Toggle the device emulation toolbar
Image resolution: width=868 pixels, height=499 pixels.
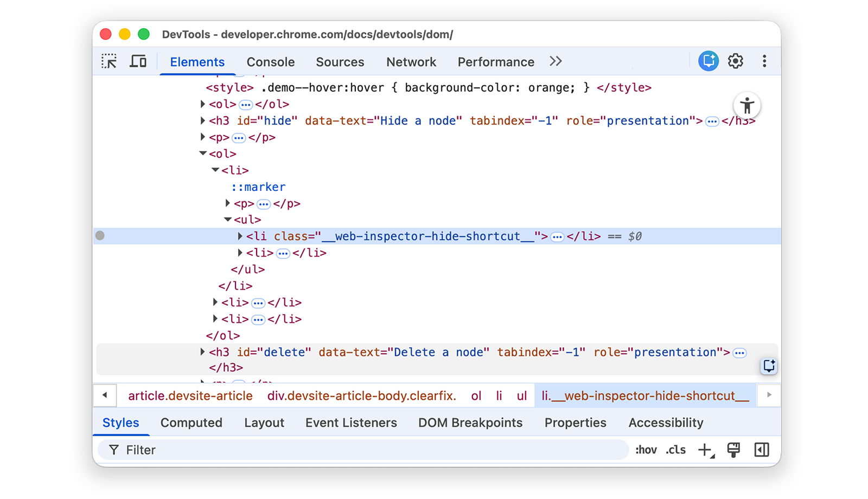(x=138, y=61)
